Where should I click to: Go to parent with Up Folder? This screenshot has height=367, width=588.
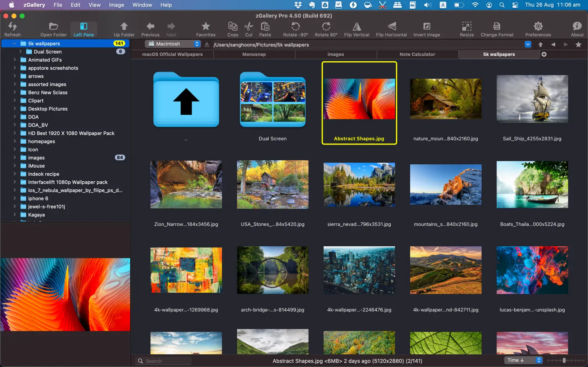pos(124,29)
